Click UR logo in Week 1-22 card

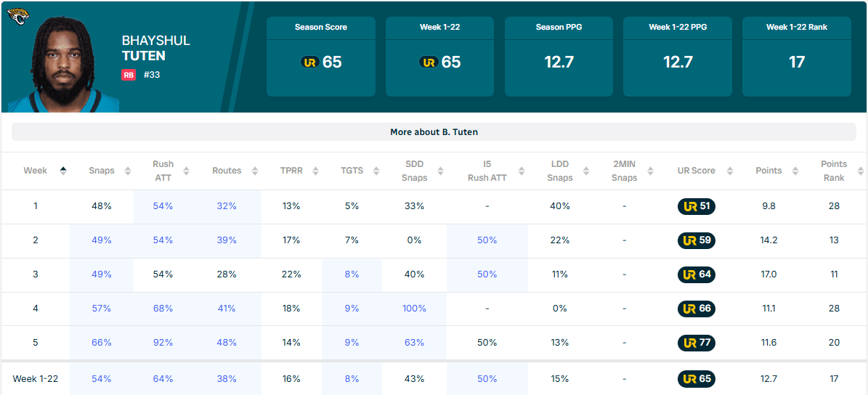pyautogui.click(x=429, y=62)
